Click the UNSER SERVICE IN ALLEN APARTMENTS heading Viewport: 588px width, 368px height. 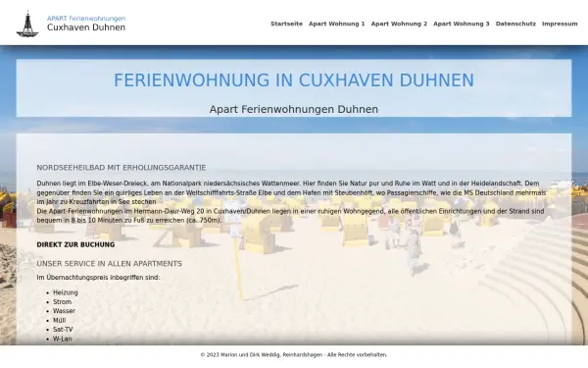[x=109, y=264]
